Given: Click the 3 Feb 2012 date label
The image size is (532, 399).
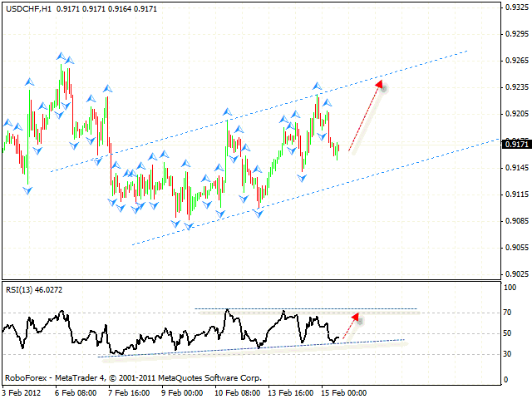Looking at the screenshot, I should tap(23, 392).
